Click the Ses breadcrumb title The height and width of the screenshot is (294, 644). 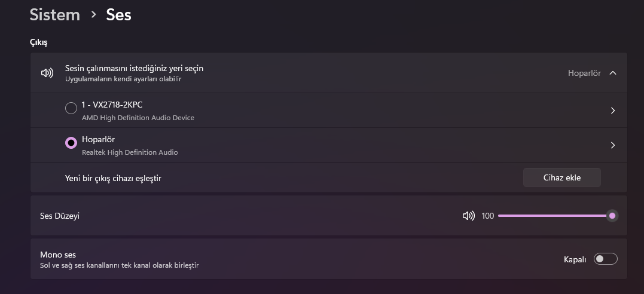pos(118,14)
